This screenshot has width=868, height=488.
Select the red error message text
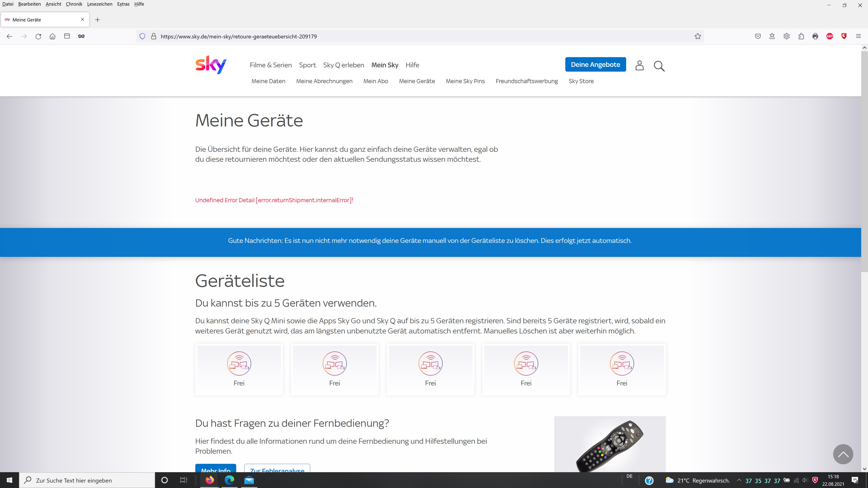(274, 200)
